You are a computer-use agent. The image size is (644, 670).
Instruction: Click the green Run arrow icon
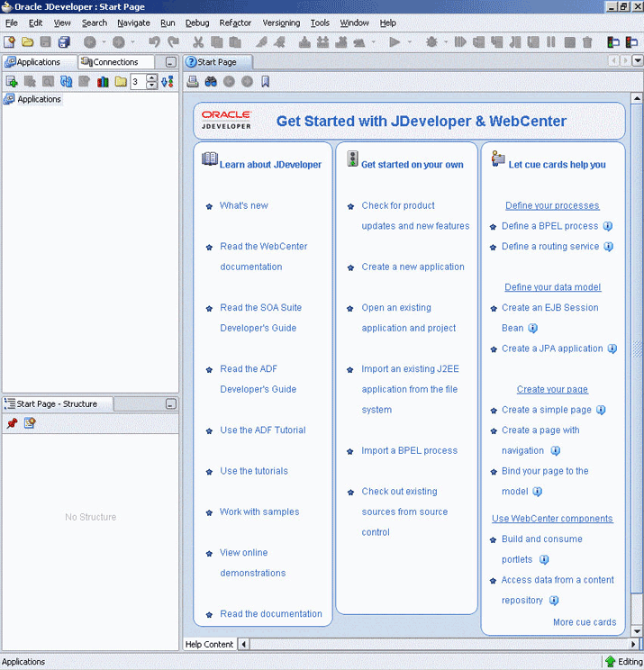[395, 41]
